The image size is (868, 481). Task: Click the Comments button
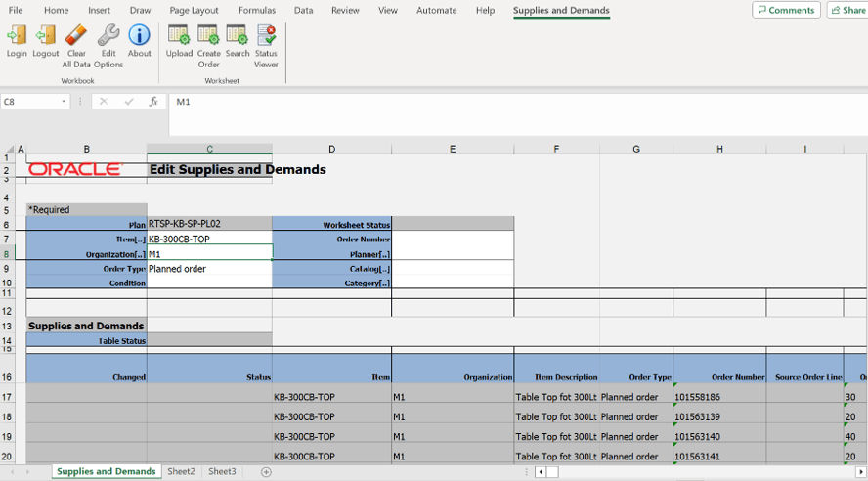[x=786, y=10]
